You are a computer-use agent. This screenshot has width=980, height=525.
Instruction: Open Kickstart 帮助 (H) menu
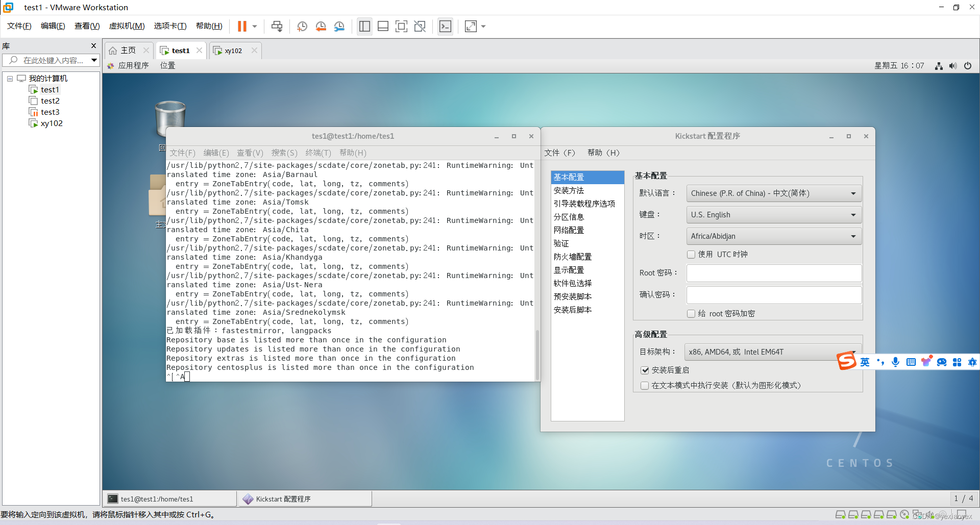pos(603,153)
